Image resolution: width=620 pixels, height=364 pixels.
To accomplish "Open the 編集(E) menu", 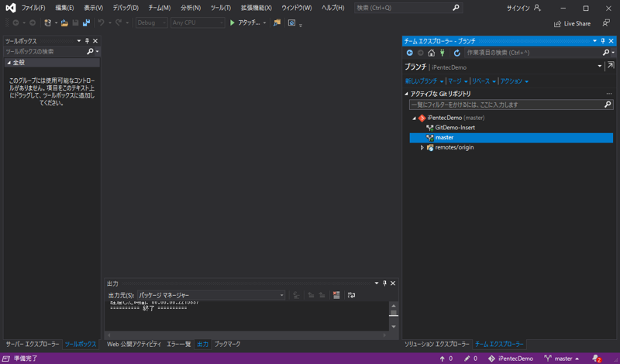I will point(64,8).
